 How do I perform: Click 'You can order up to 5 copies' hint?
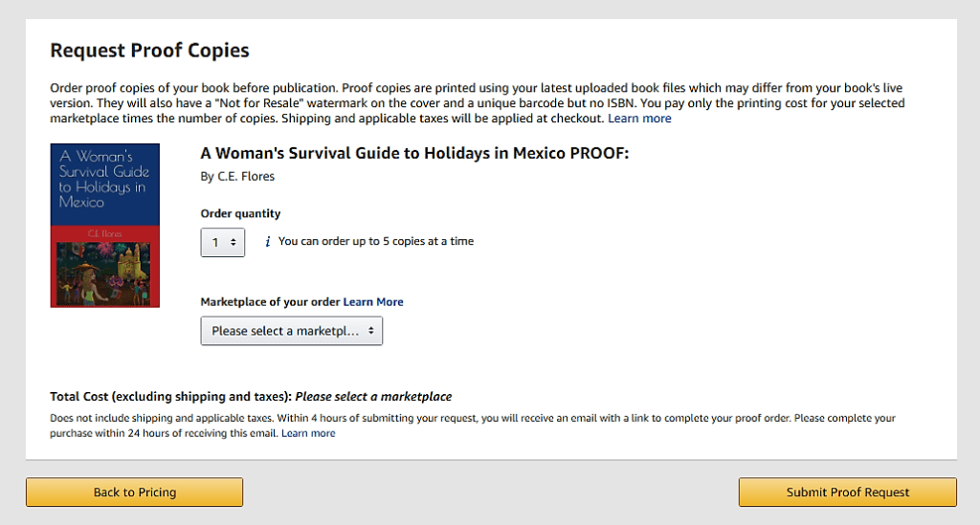[x=375, y=242]
